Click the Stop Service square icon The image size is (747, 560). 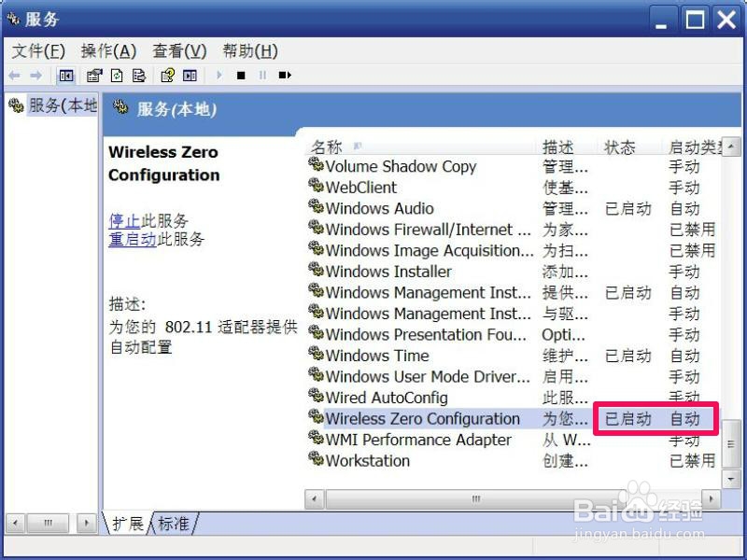(241, 76)
